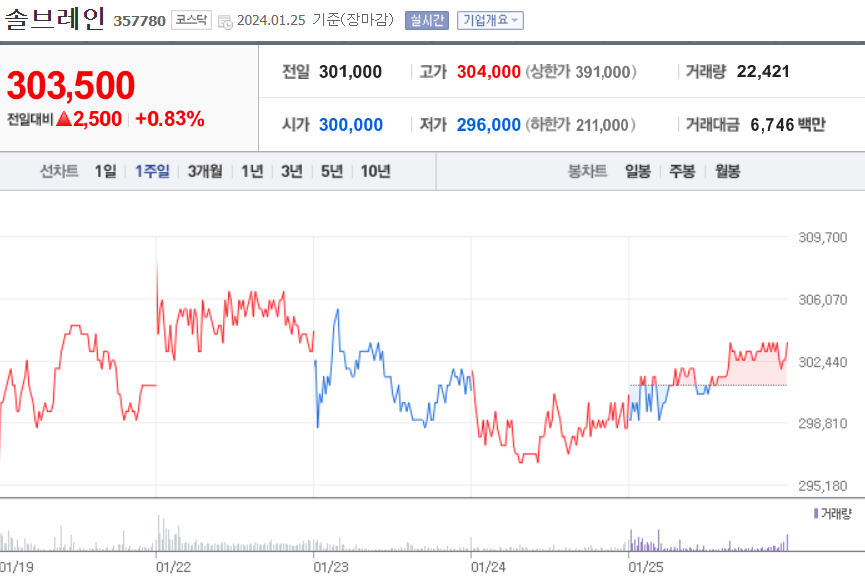
Task: Click the low price 296,000
Action: tap(488, 125)
